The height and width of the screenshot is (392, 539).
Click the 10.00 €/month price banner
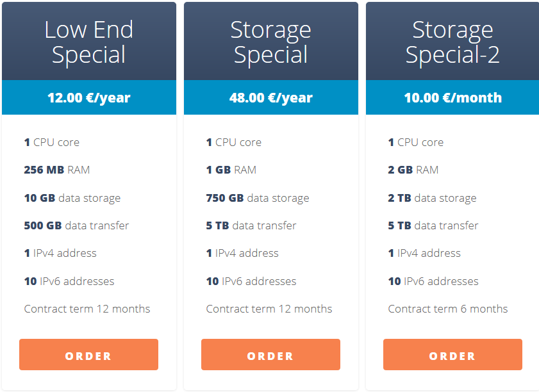452,98
